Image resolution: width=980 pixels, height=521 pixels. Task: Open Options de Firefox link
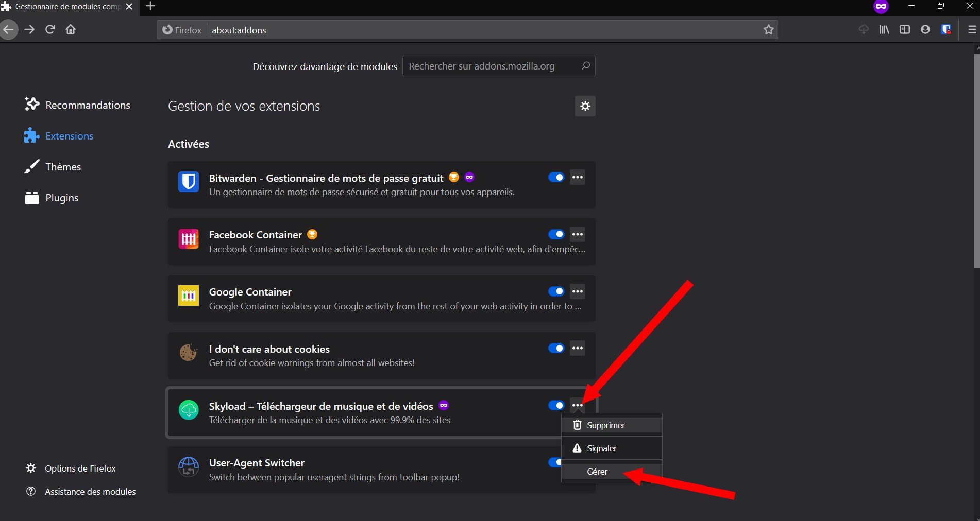pyautogui.click(x=71, y=468)
